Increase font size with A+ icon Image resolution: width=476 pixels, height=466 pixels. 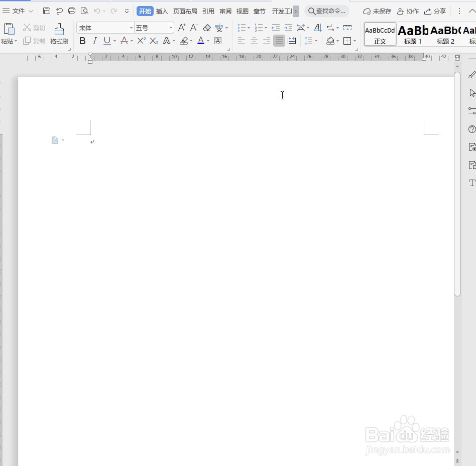click(182, 28)
